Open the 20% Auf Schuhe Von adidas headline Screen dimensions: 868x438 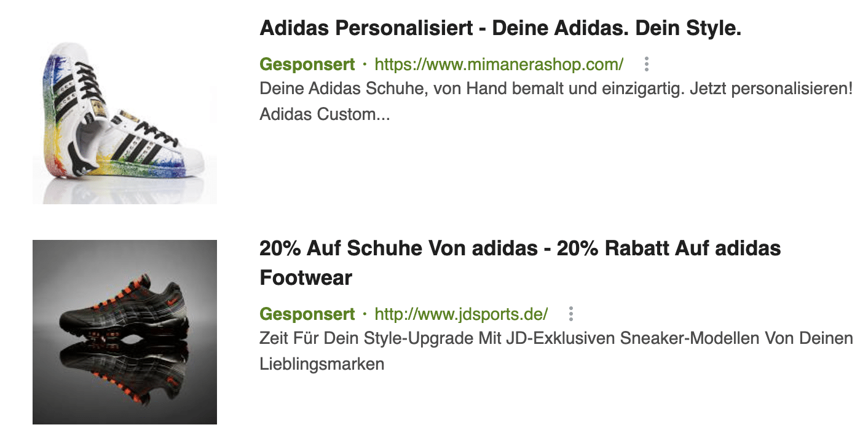[521, 249]
